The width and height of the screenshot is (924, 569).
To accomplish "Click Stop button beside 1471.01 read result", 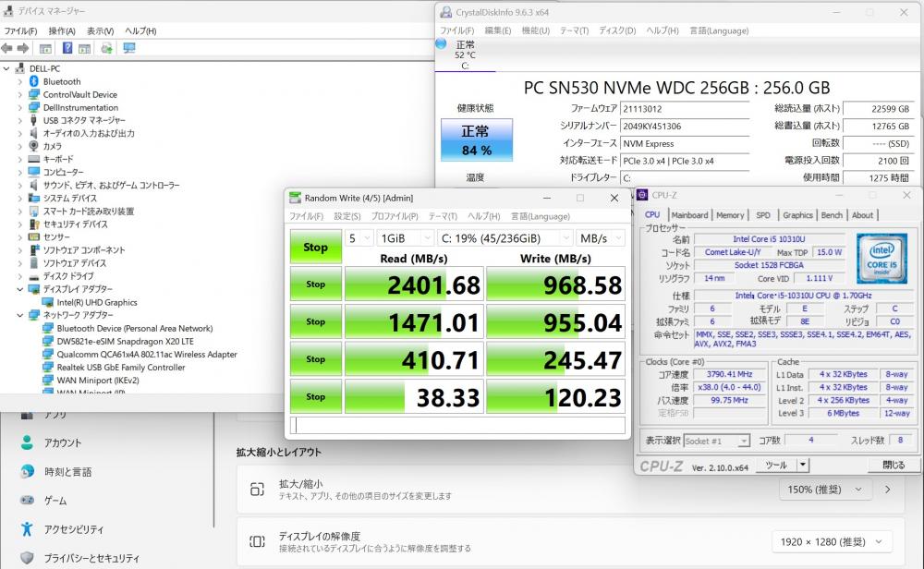I will [315, 321].
